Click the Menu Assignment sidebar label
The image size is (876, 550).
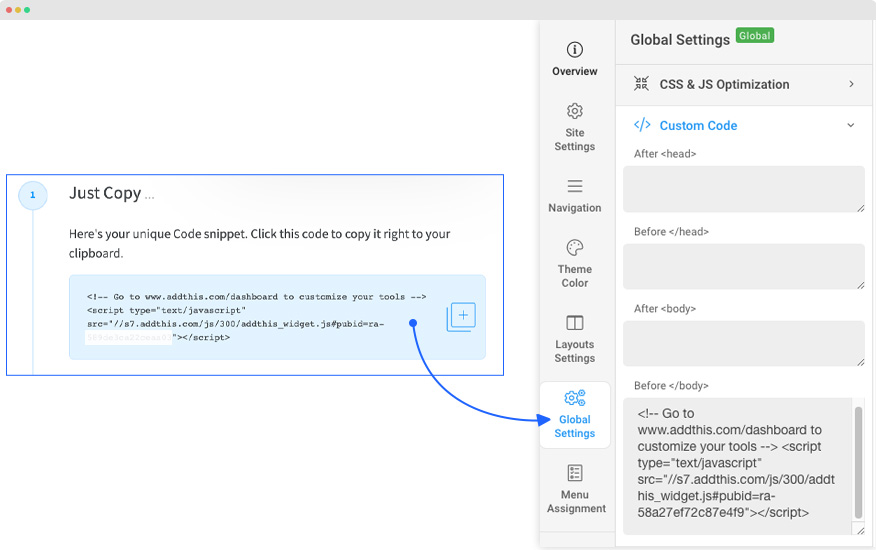coord(576,502)
